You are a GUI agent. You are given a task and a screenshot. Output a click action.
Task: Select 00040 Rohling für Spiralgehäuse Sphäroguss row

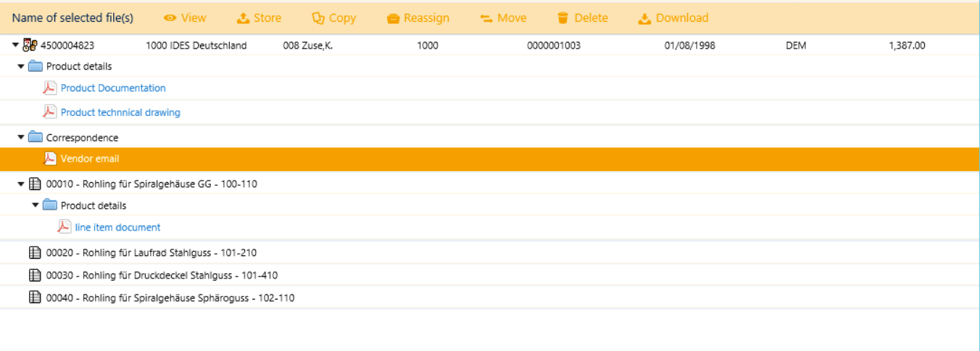pyautogui.click(x=170, y=298)
